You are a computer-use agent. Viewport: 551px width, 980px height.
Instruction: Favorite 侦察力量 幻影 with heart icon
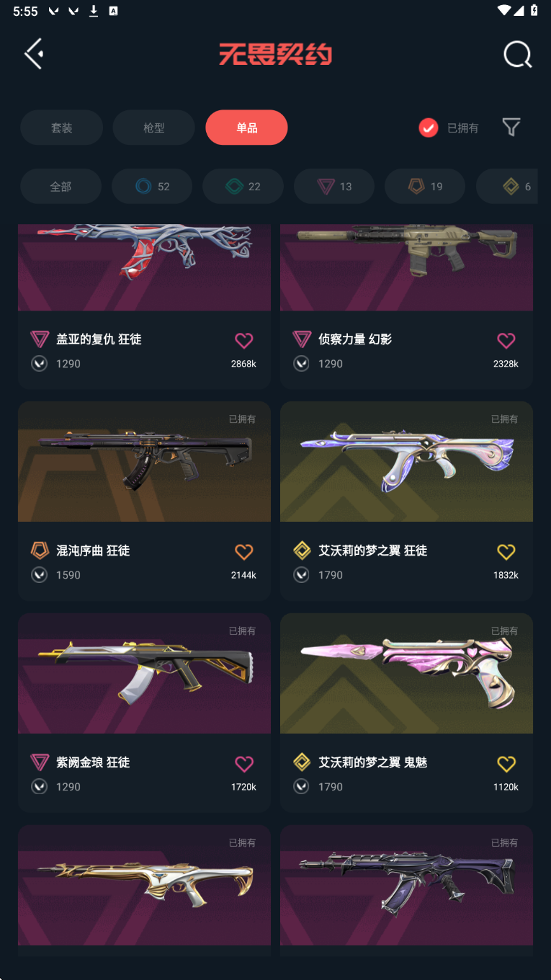pyautogui.click(x=506, y=340)
